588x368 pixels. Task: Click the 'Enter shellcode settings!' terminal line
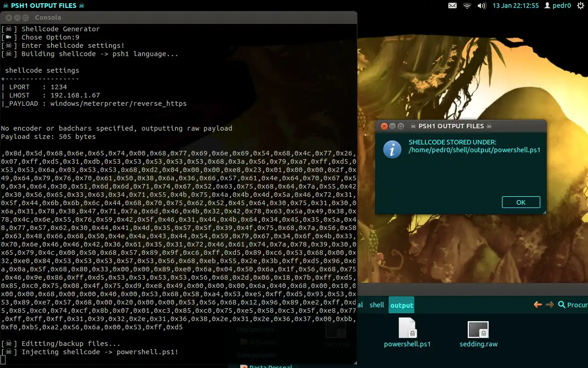point(63,46)
